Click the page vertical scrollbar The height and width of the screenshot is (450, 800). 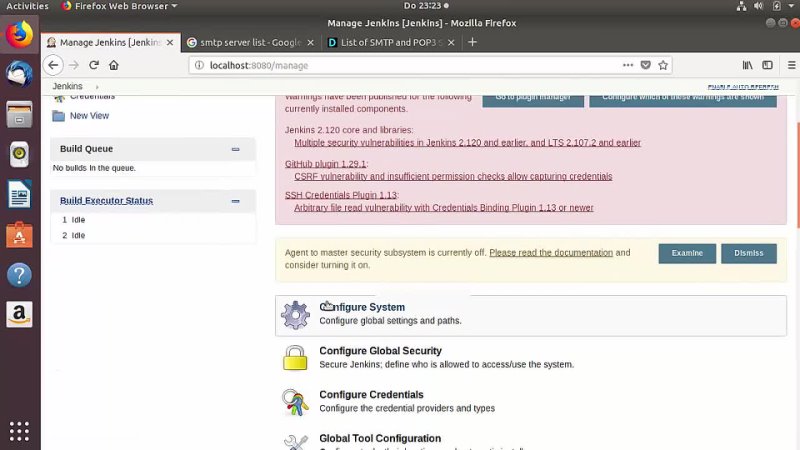point(797,175)
